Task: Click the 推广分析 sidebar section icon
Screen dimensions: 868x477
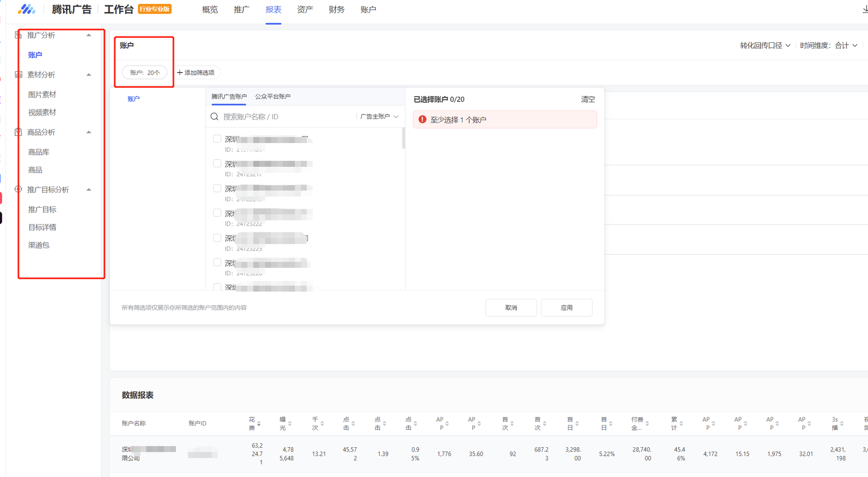Action: tap(18, 35)
